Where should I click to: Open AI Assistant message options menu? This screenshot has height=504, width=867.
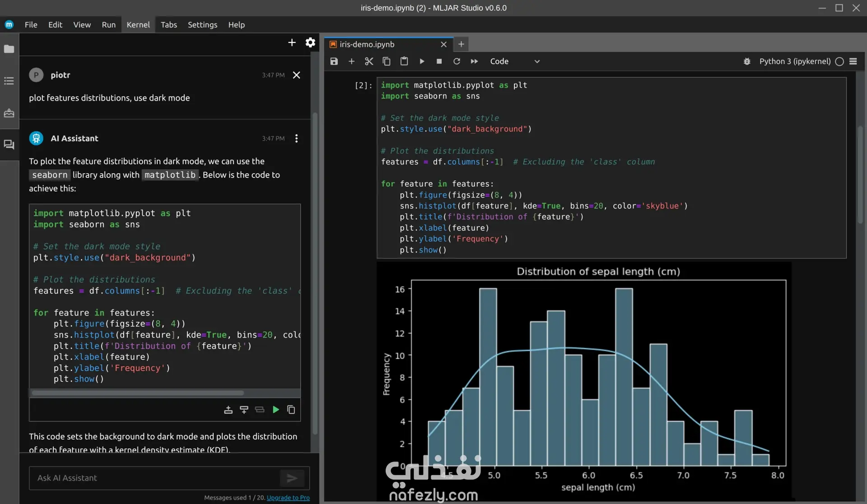click(296, 139)
